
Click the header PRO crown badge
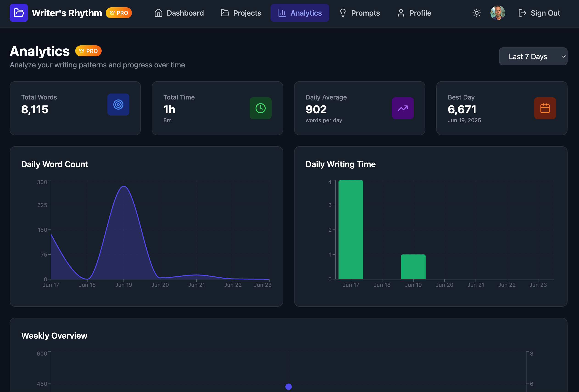coord(119,13)
